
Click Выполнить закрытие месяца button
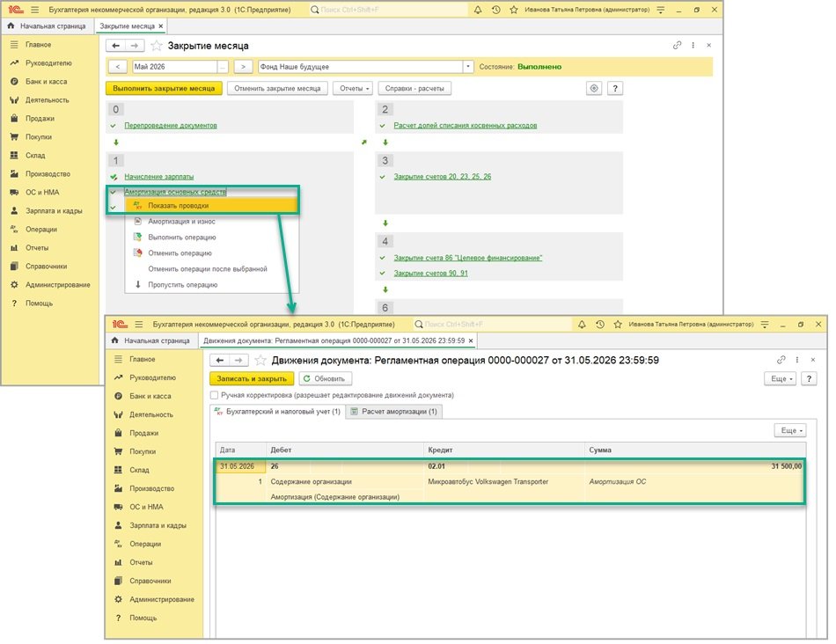click(164, 89)
